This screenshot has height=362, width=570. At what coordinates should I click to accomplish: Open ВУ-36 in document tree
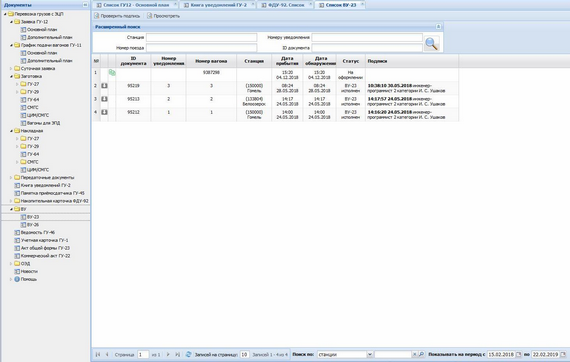(x=33, y=225)
